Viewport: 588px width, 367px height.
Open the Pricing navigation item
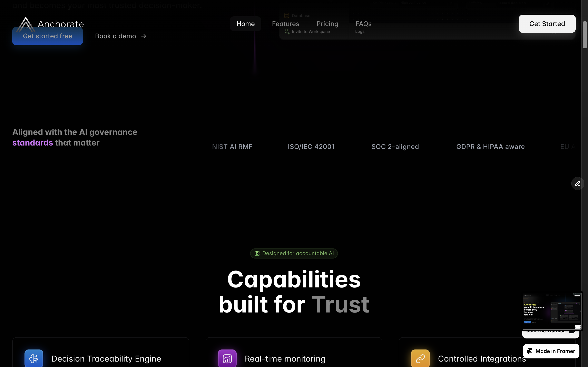pyautogui.click(x=327, y=23)
